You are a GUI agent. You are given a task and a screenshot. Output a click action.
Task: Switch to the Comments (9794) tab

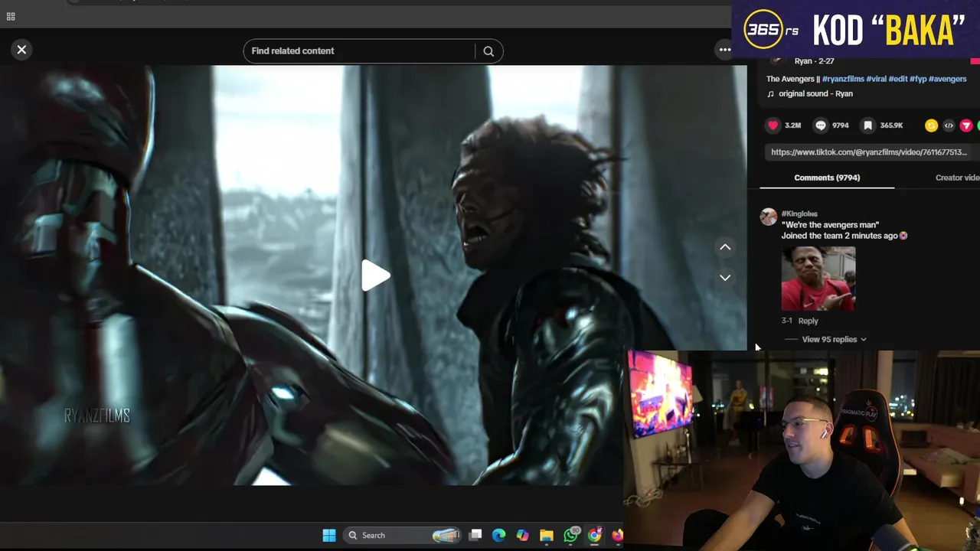pyautogui.click(x=827, y=178)
